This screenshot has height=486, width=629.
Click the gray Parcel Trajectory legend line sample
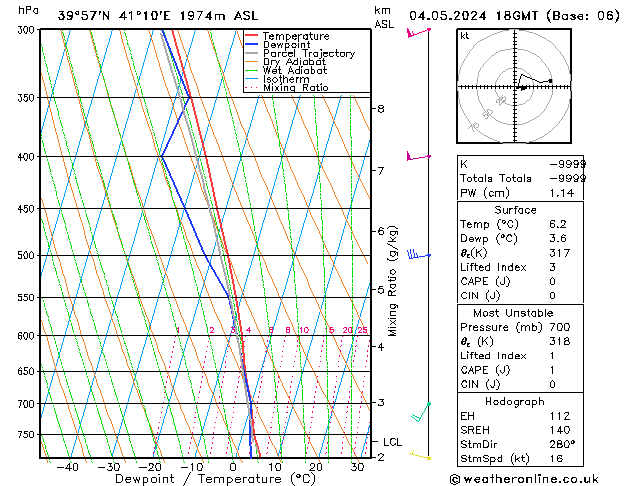[251, 53]
